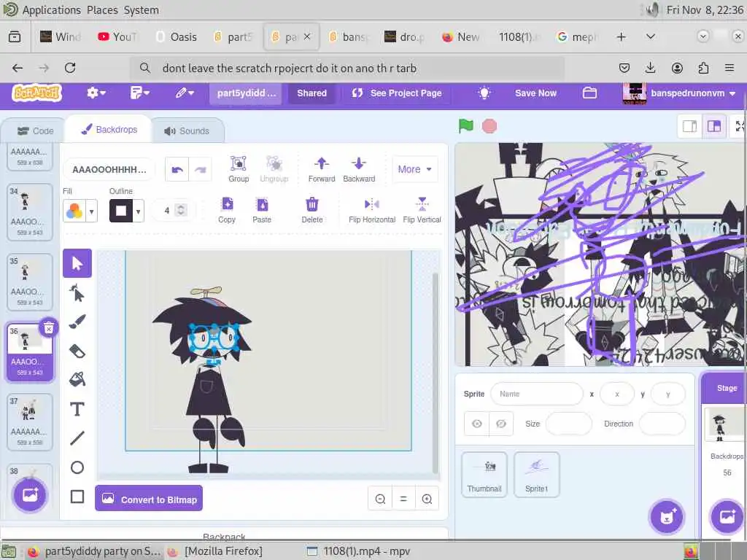Flip selection horizontally
This screenshot has width=747, height=560.
[372, 210]
